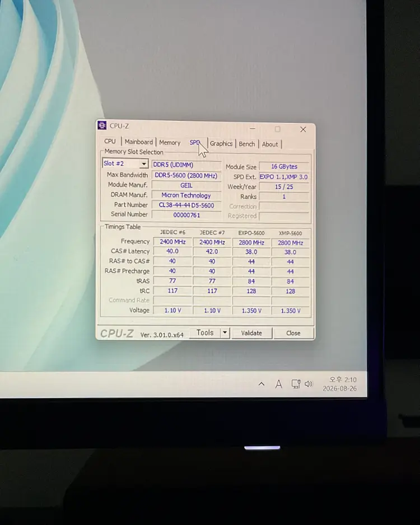Click the CAS# Latency 42.0 cell
The height and width of the screenshot is (525, 420).
click(x=212, y=251)
